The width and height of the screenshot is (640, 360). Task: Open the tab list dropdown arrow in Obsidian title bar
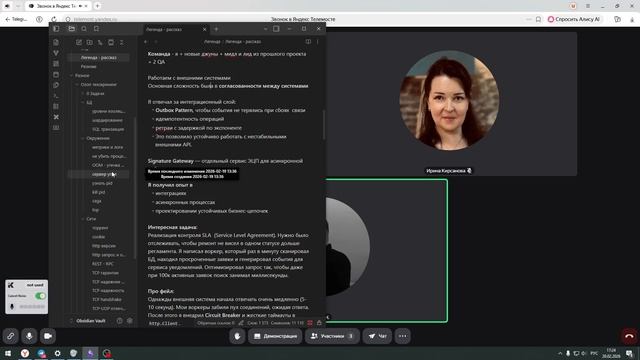265,29
